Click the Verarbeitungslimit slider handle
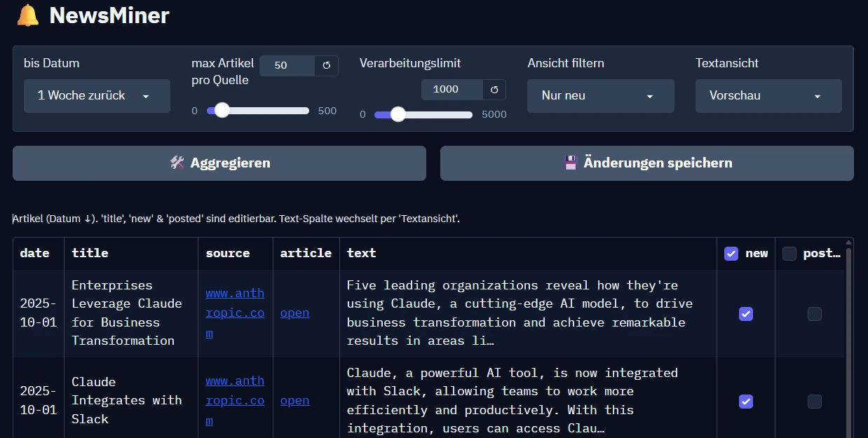This screenshot has width=868, height=438. [398, 114]
